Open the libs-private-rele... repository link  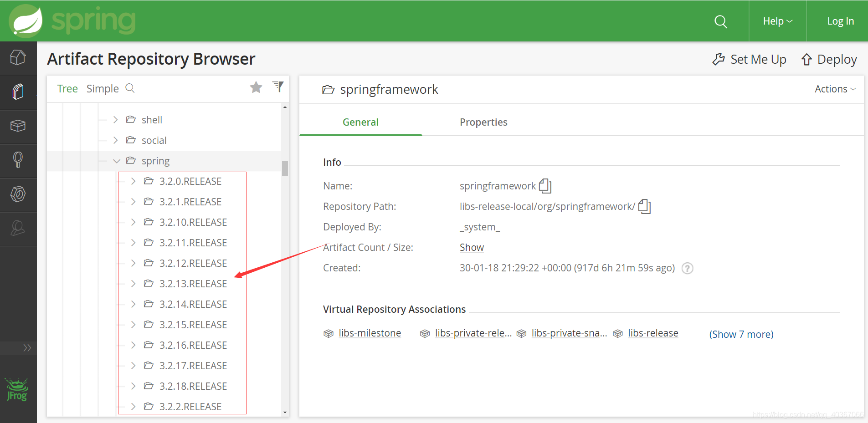(x=473, y=333)
